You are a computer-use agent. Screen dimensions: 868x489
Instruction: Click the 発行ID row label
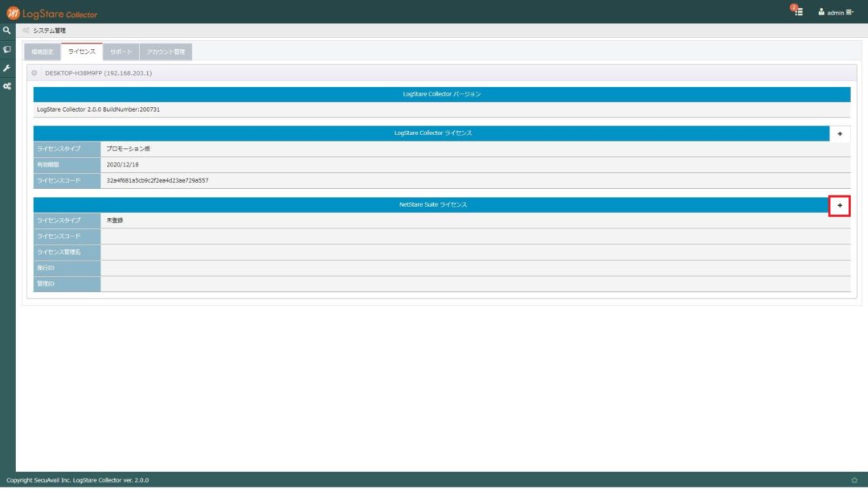67,268
